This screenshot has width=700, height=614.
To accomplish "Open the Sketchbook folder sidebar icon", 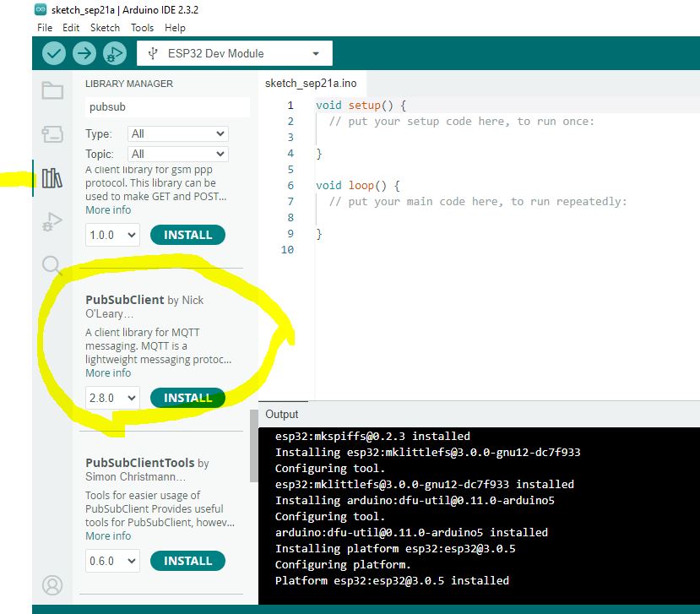I will (x=52, y=90).
